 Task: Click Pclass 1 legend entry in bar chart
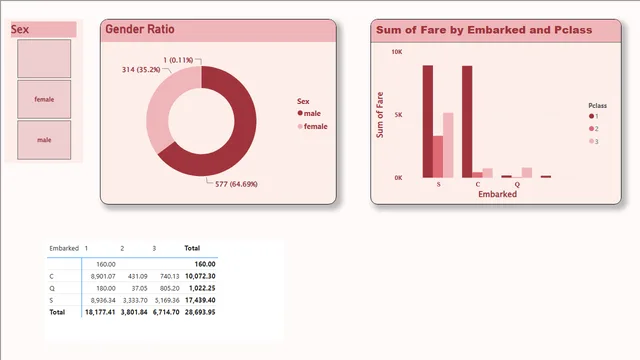pos(593,116)
